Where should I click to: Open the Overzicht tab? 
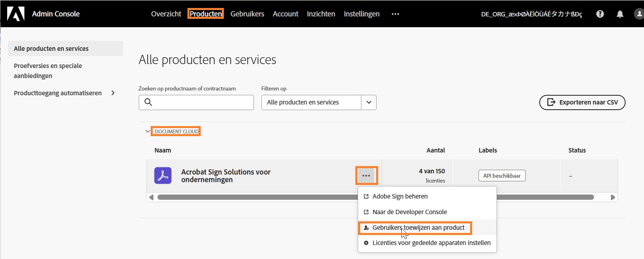(166, 14)
